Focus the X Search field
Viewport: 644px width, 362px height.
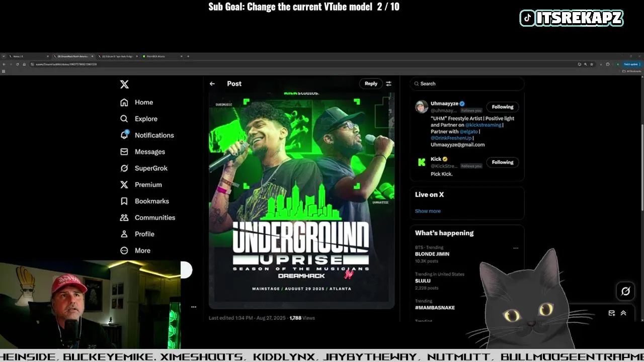[467, 83]
